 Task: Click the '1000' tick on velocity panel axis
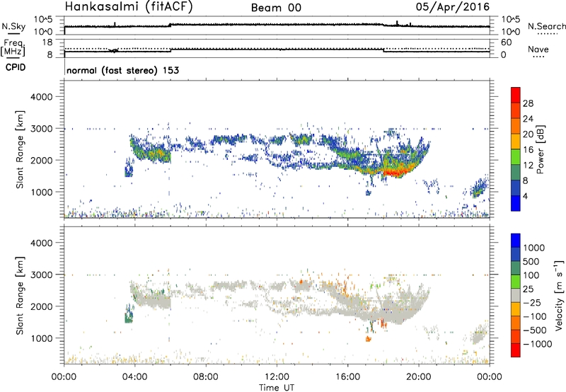click(42, 338)
